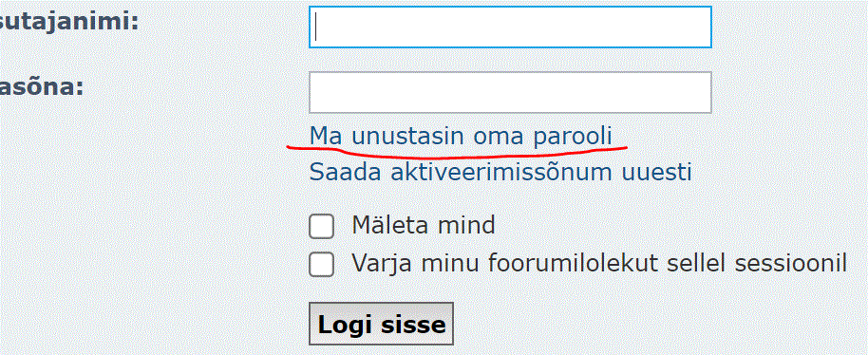Click 'Saada aktiveerimissõnum uuesti' link

tap(500, 172)
